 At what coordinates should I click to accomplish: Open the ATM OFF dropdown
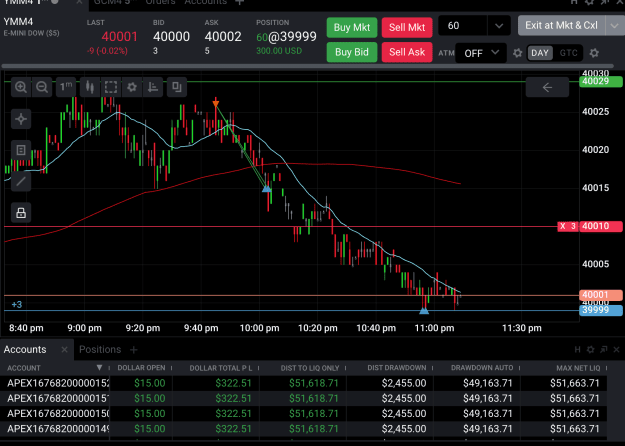[481, 53]
